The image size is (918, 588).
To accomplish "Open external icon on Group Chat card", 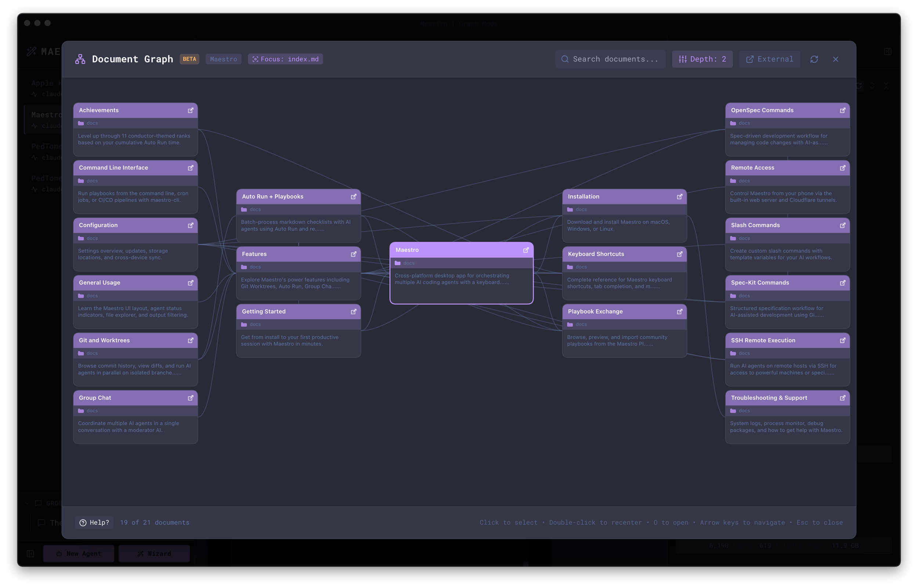I will click(x=191, y=398).
